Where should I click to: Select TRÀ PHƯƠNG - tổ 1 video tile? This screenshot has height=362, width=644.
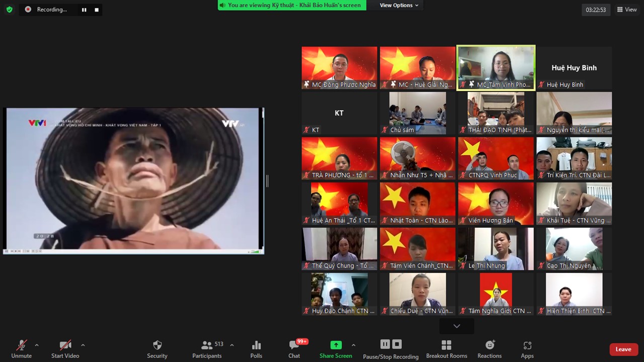pos(340,158)
